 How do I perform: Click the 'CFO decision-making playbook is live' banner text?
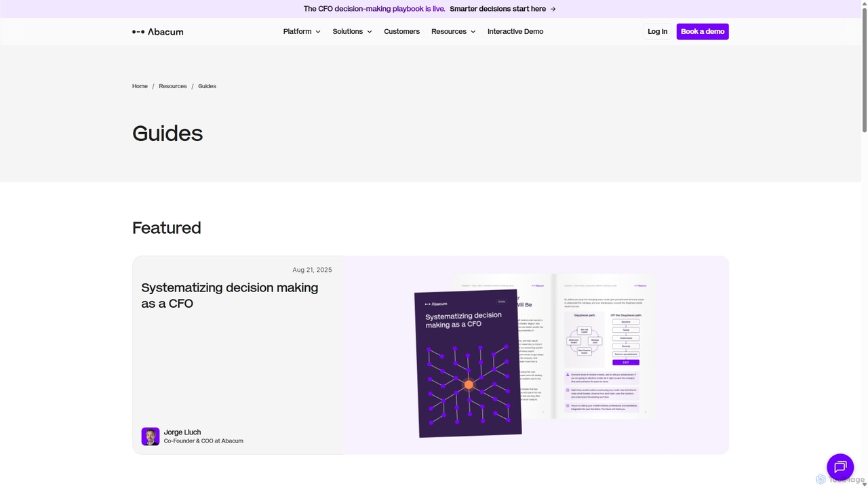click(x=374, y=9)
